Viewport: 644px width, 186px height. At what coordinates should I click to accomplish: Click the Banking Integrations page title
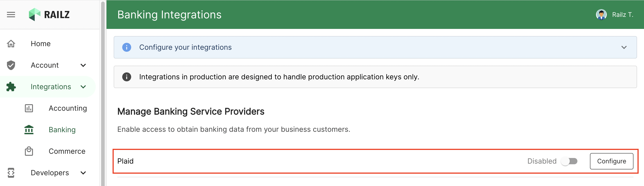169,15
